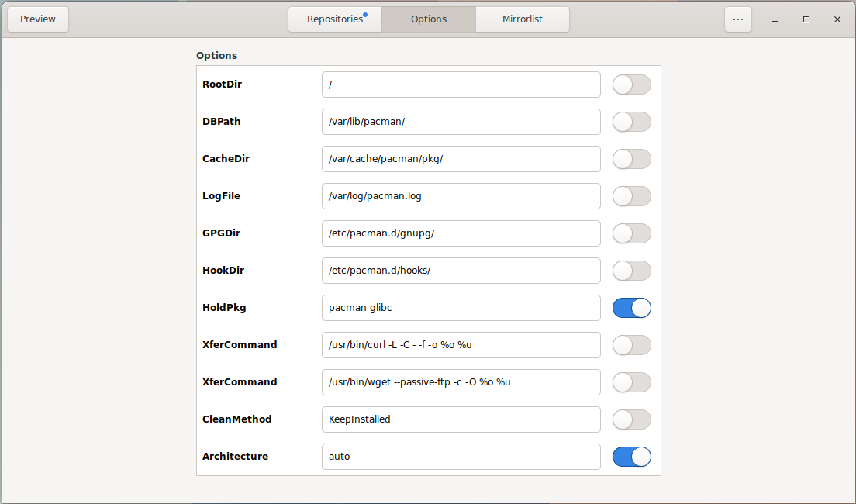The width and height of the screenshot is (856, 504).
Task: Edit the HoldPkg packages field
Action: (x=461, y=308)
